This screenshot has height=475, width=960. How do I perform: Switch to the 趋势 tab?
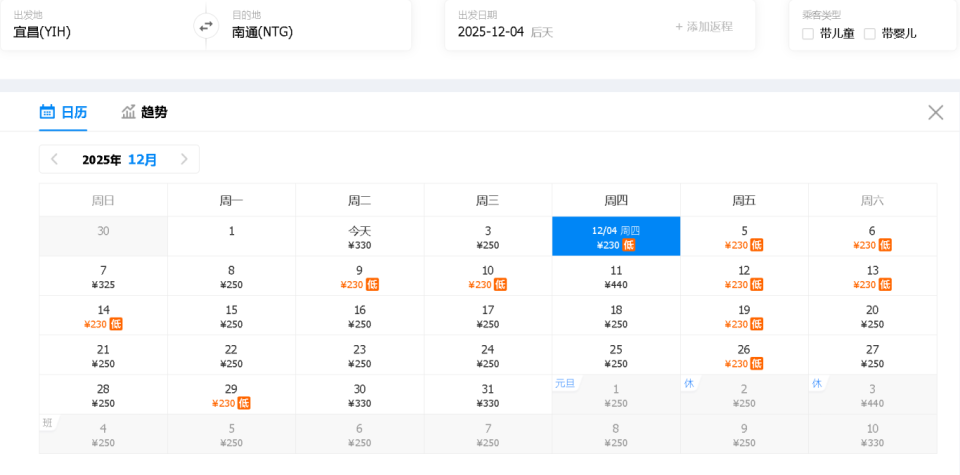(153, 112)
